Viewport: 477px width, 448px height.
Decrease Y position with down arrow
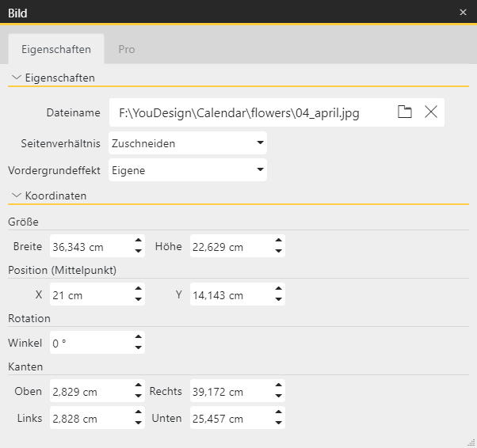(x=278, y=300)
